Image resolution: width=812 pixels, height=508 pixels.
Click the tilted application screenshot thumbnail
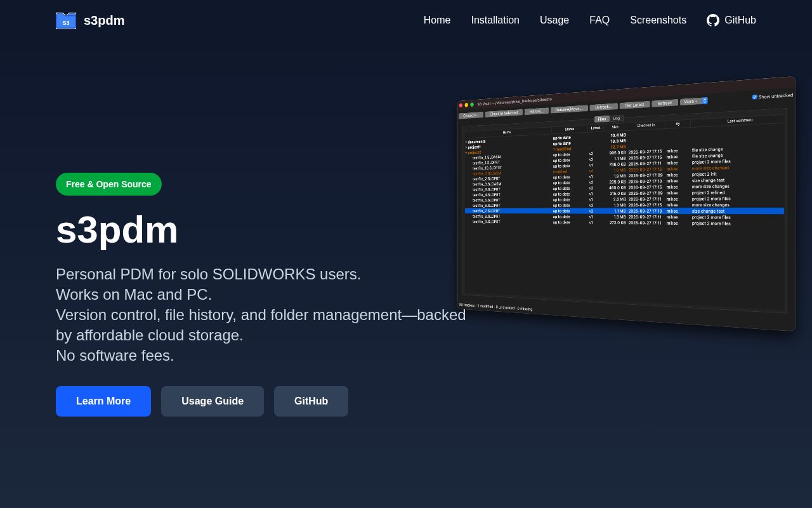click(626, 203)
